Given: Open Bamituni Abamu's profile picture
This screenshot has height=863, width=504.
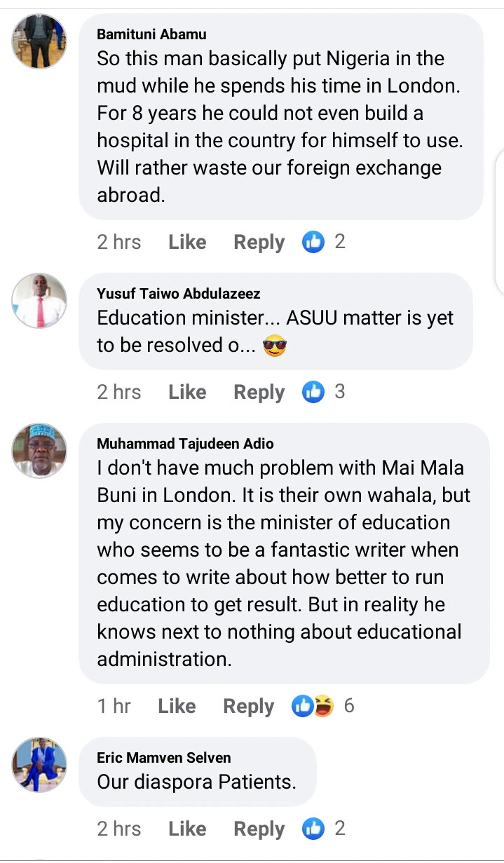Looking at the screenshot, I should pos(39,40).
